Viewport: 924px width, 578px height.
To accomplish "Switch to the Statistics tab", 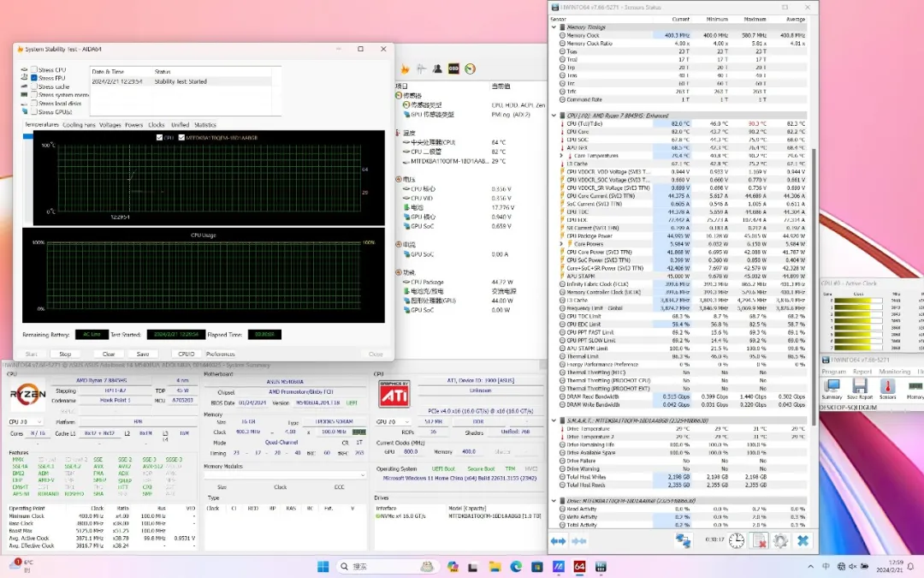I will (x=204, y=125).
